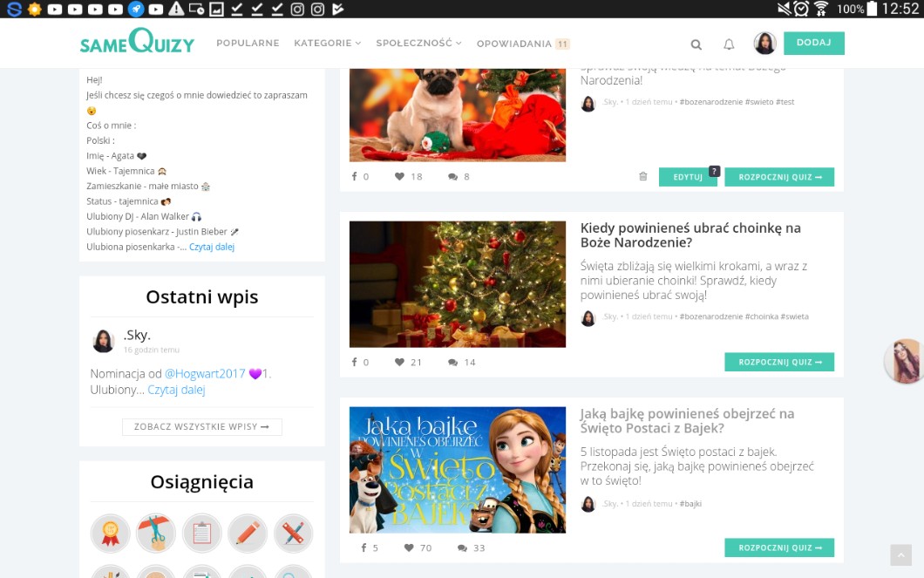
Task: Open the notifications bell
Action: [x=729, y=44]
